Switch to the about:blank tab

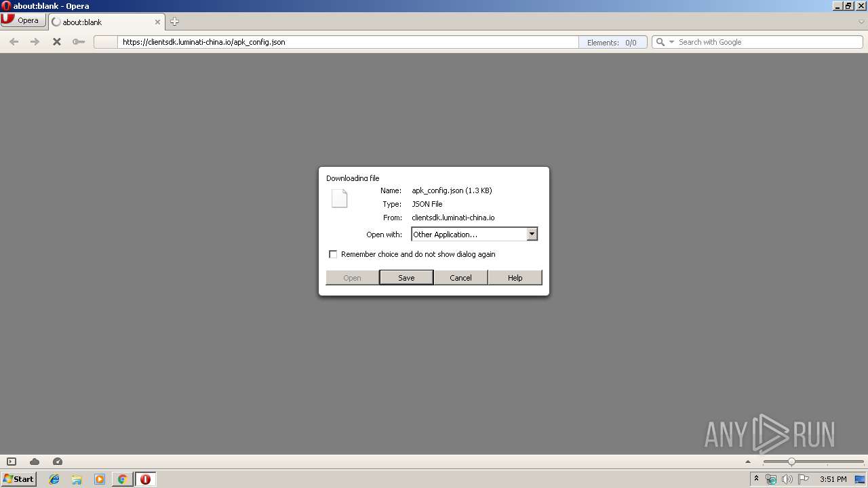pyautogui.click(x=106, y=22)
